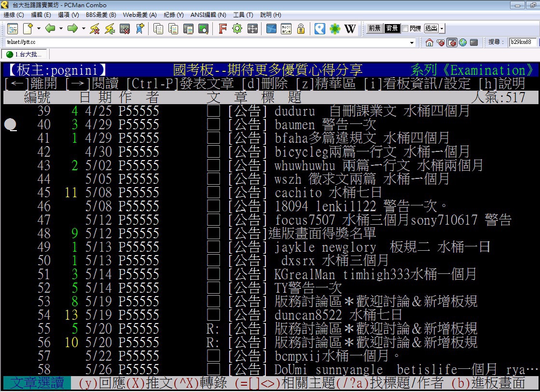Click the blue map-pin style icon
540x392 pixels.
(320, 28)
